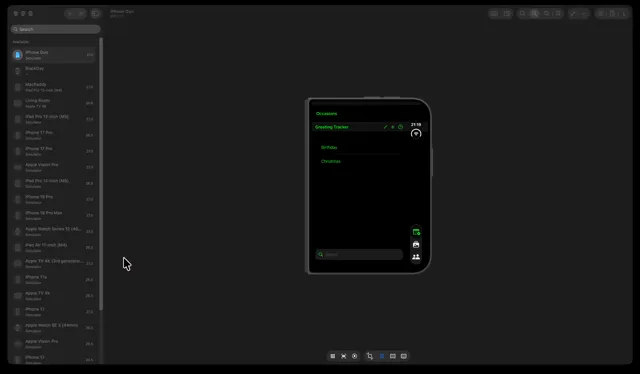640x374 pixels.
Task: Click the screenshot capture icon in bottom toolbar
Action: (x=344, y=356)
